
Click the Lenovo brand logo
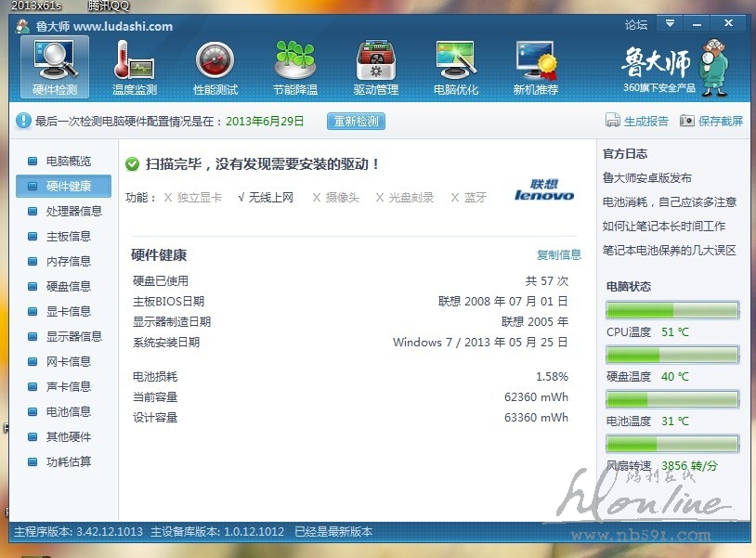click(x=544, y=190)
